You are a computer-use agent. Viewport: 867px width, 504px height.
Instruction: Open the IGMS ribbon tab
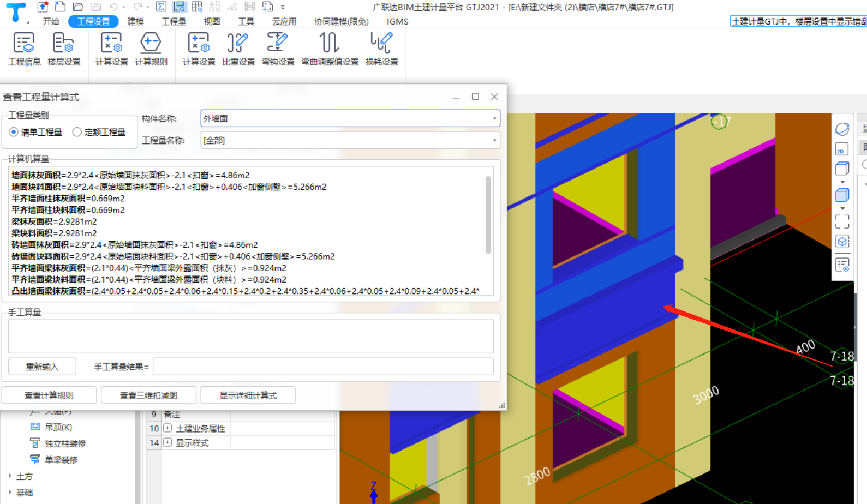397,21
